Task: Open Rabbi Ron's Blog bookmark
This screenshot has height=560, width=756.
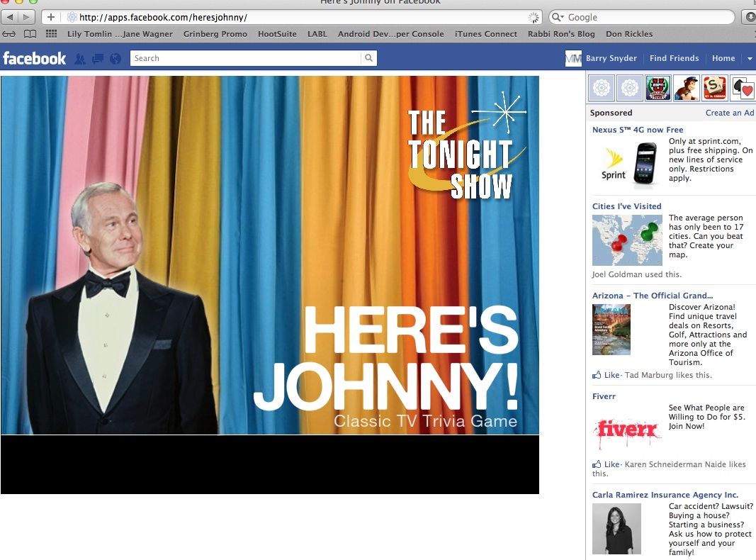Action: click(x=561, y=34)
